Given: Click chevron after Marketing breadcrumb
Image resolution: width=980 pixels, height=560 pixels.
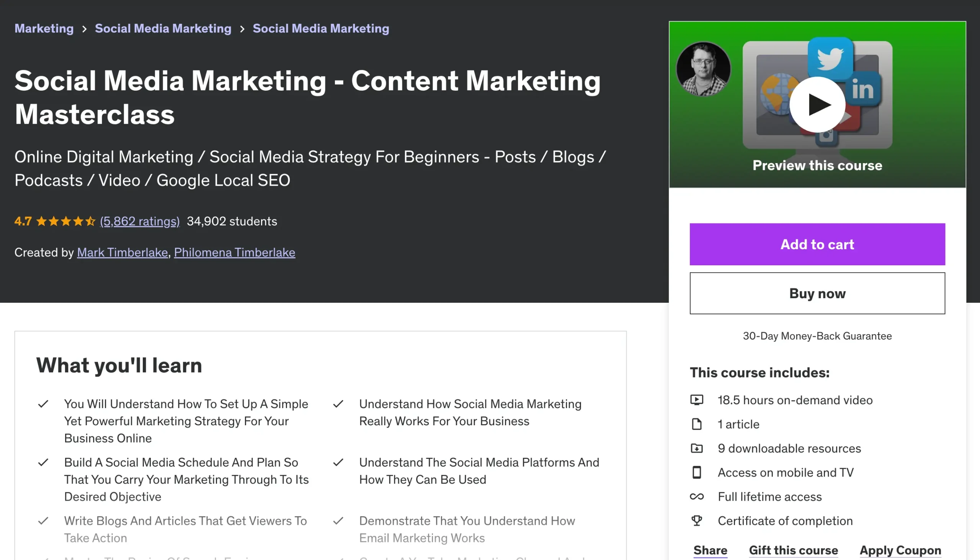Looking at the screenshot, I should coord(84,29).
